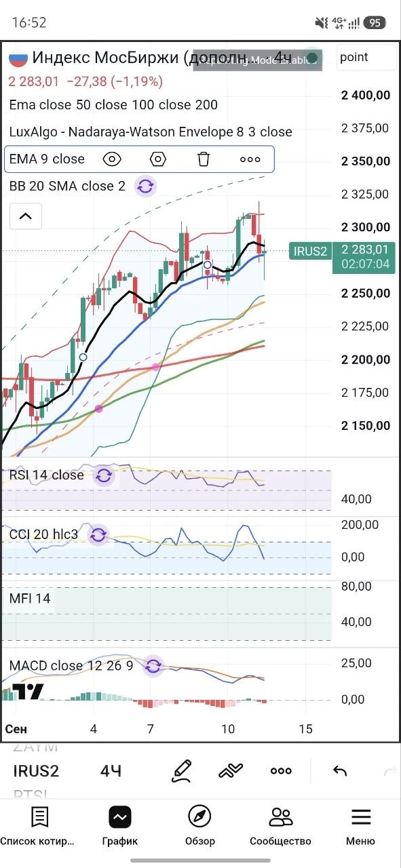The height and width of the screenshot is (868, 401).
Task: Change the 4Ч timeframe selector
Action: point(111,771)
